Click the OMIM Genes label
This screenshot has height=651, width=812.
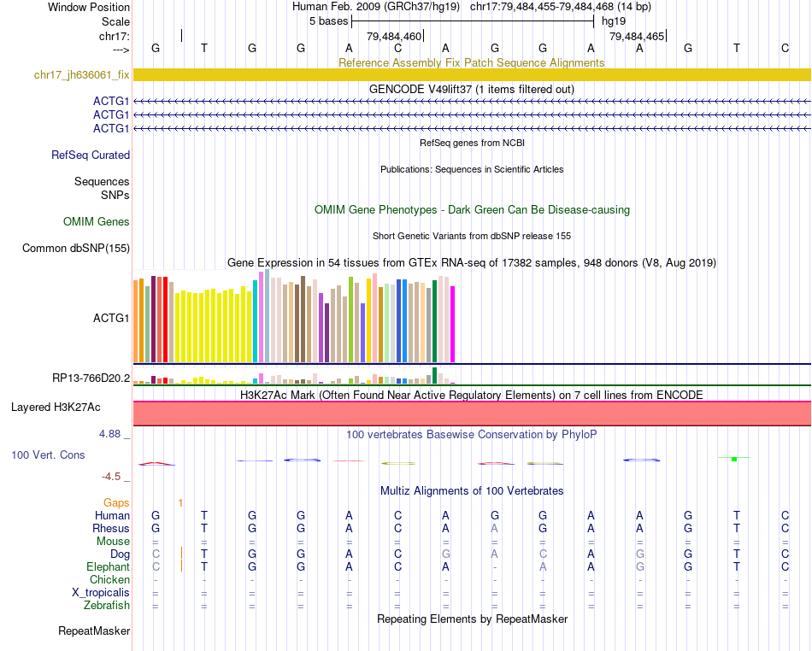pyautogui.click(x=97, y=221)
